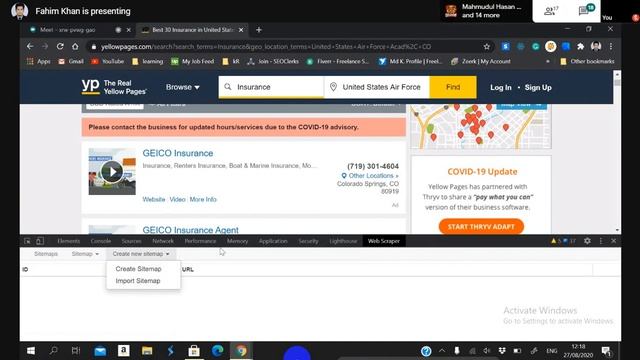Open Microsoft Store from taskbar
The width and height of the screenshot is (640, 360).
[194, 351]
